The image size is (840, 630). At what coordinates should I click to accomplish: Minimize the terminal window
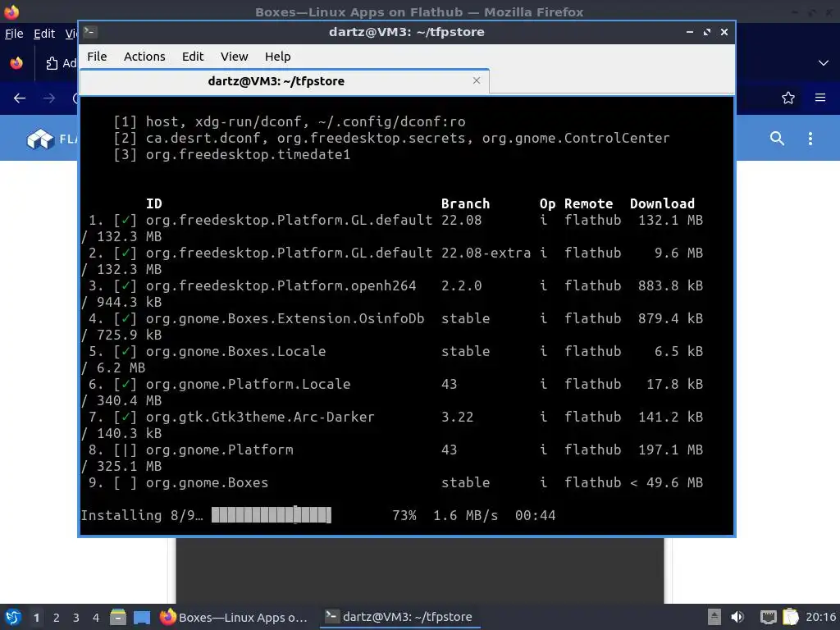pos(689,32)
